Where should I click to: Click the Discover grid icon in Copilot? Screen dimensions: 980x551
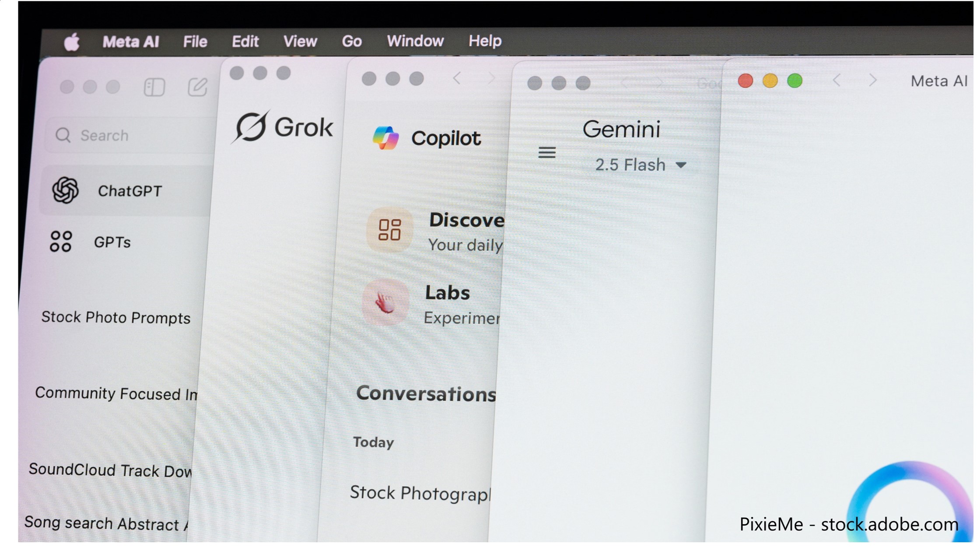389,230
